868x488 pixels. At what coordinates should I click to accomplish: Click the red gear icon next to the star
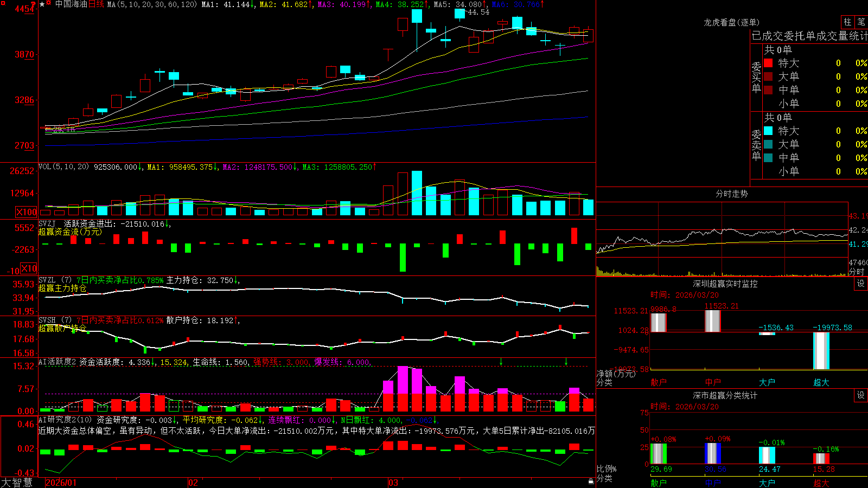(49, 4)
